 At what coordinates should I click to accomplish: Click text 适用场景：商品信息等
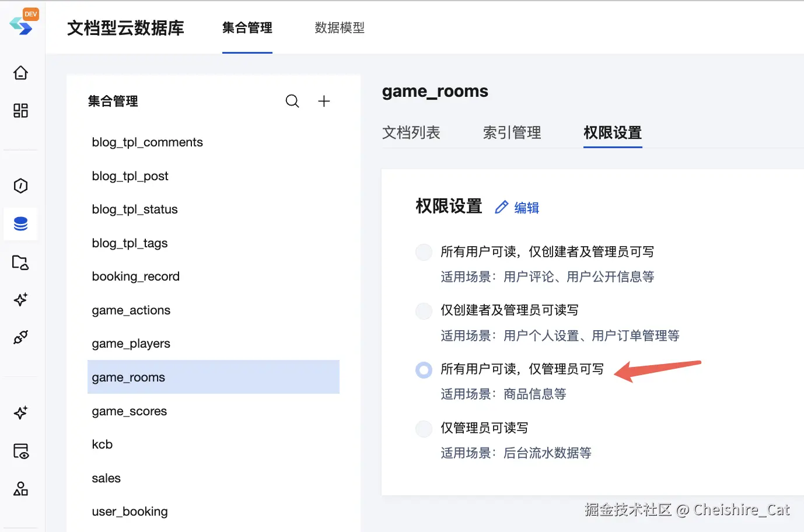coord(504,394)
